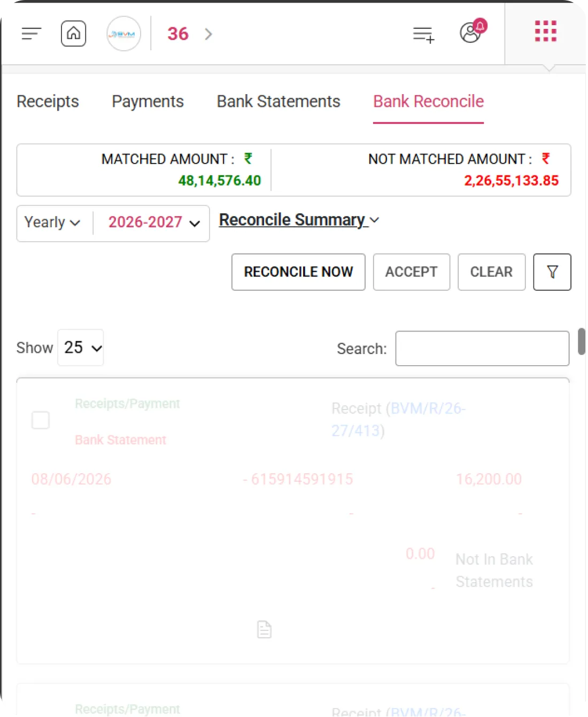The width and height of the screenshot is (588, 717).
Task: Switch to the Receipts tab
Action: click(48, 102)
